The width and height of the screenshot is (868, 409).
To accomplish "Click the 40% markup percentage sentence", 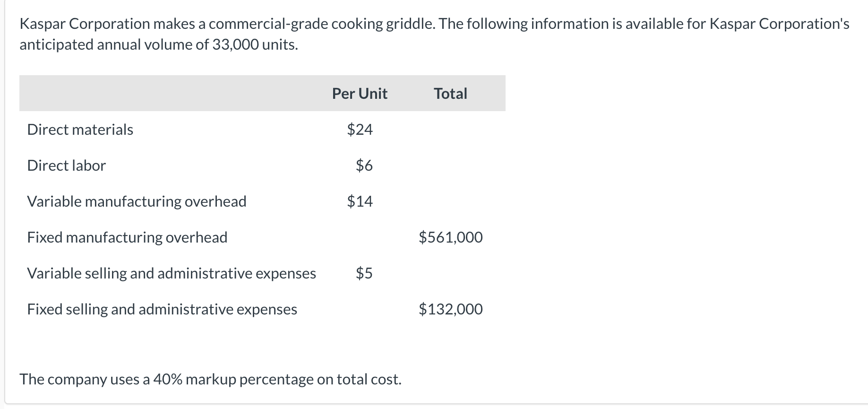I will point(210,379).
